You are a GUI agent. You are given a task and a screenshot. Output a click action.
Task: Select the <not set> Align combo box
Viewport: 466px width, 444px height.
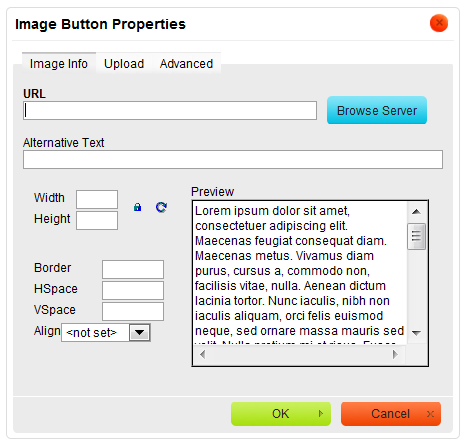[106, 333]
